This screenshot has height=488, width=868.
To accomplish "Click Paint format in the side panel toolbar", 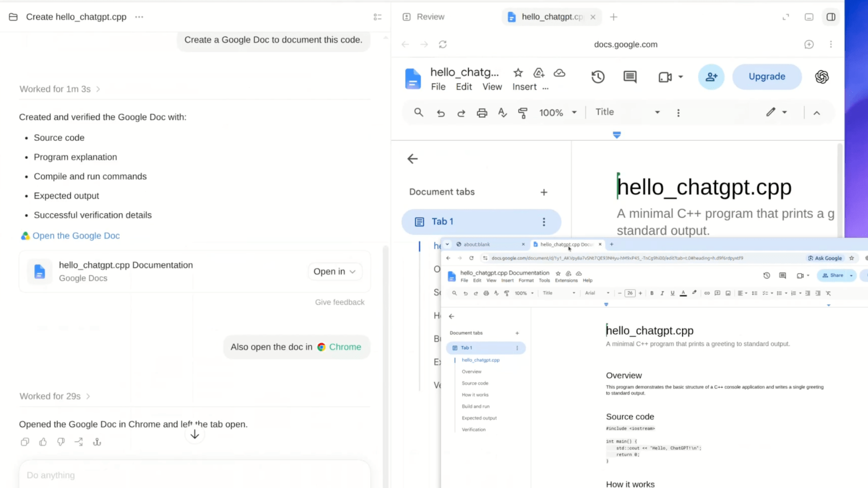I will (523, 113).
